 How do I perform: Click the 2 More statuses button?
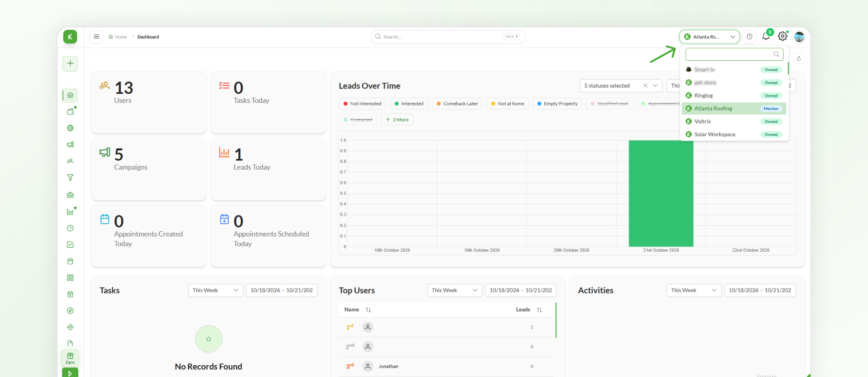pos(397,120)
